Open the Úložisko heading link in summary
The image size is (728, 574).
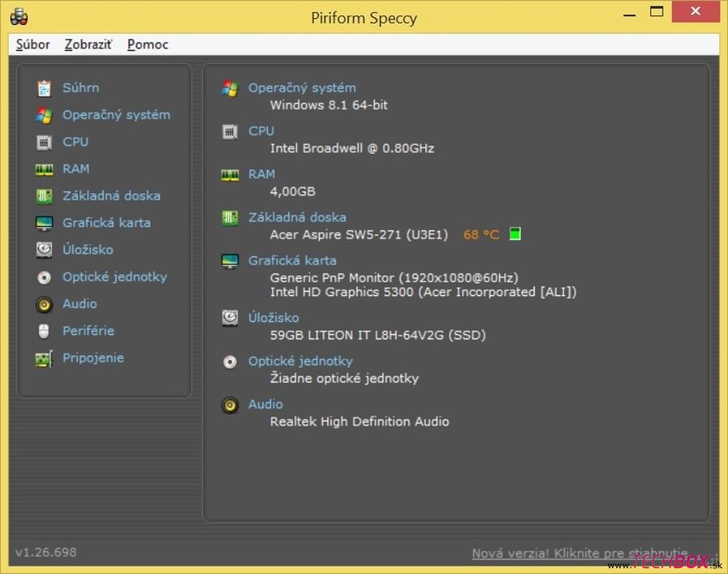tap(273, 318)
